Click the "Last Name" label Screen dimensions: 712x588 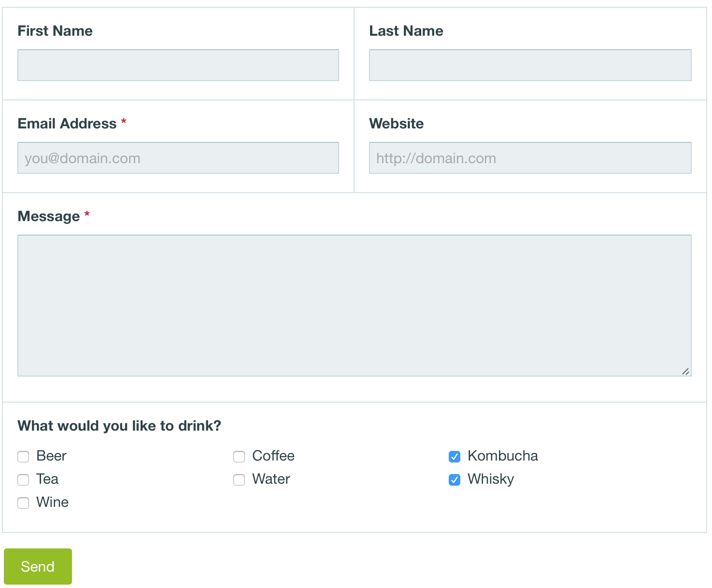406,31
